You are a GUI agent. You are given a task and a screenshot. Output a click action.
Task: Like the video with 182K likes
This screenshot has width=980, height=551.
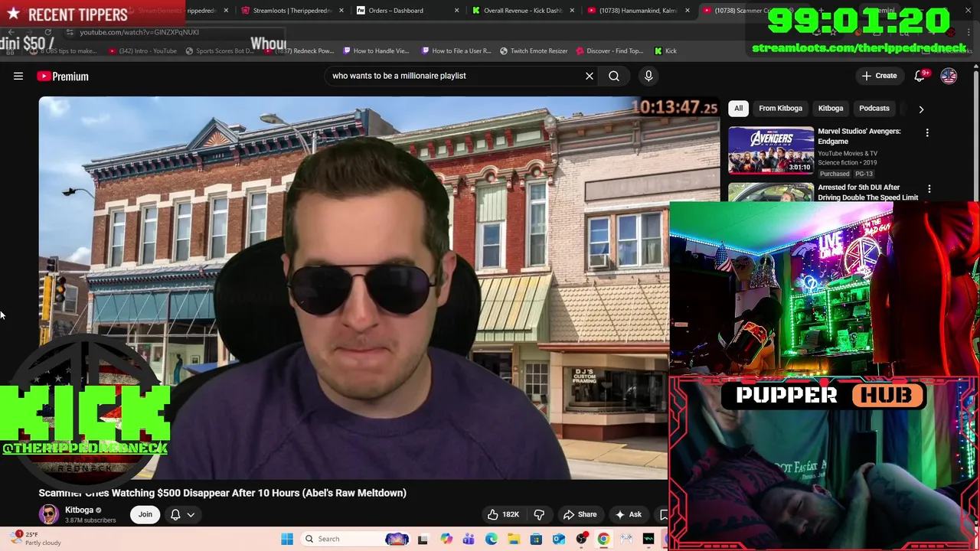tap(502, 514)
